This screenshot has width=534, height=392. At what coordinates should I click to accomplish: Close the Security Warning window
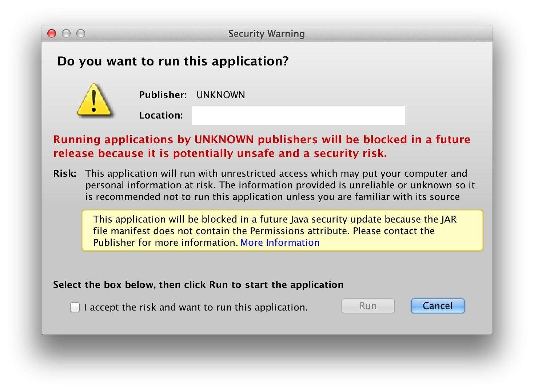click(x=52, y=34)
